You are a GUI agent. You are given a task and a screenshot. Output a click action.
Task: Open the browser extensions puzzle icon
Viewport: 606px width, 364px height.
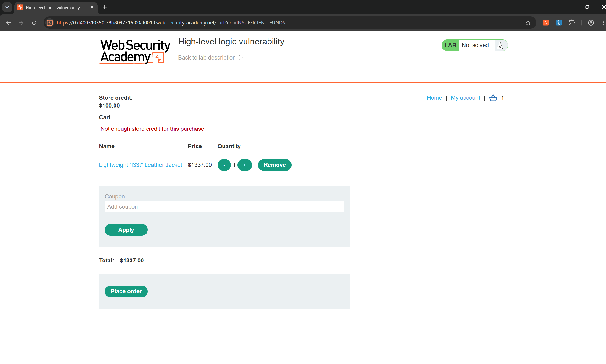click(572, 22)
